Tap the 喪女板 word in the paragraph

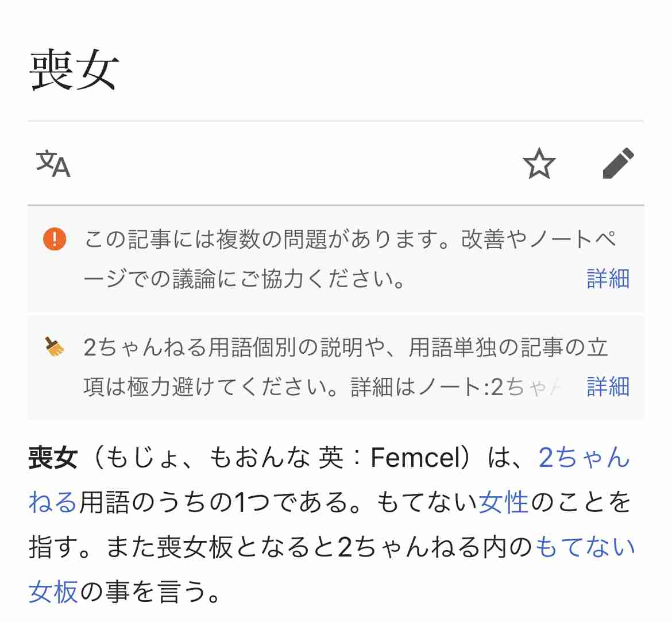[195, 547]
